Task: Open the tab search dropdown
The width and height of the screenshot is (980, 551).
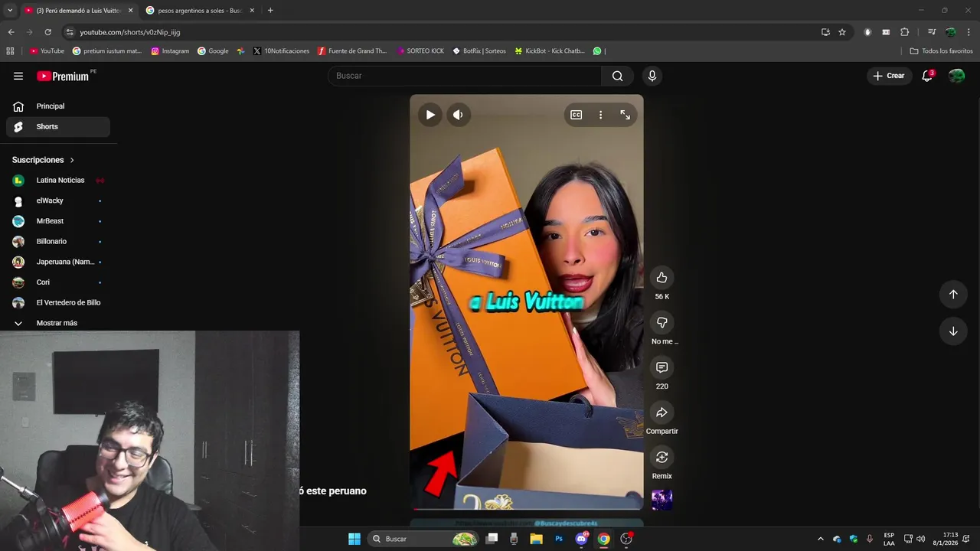Action: 10,11
